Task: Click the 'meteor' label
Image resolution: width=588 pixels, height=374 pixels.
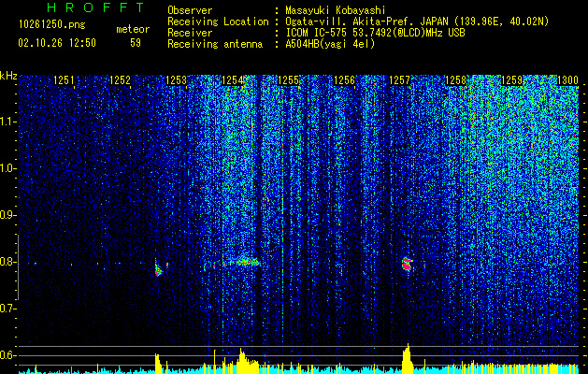Action: pyautogui.click(x=133, y=29)
